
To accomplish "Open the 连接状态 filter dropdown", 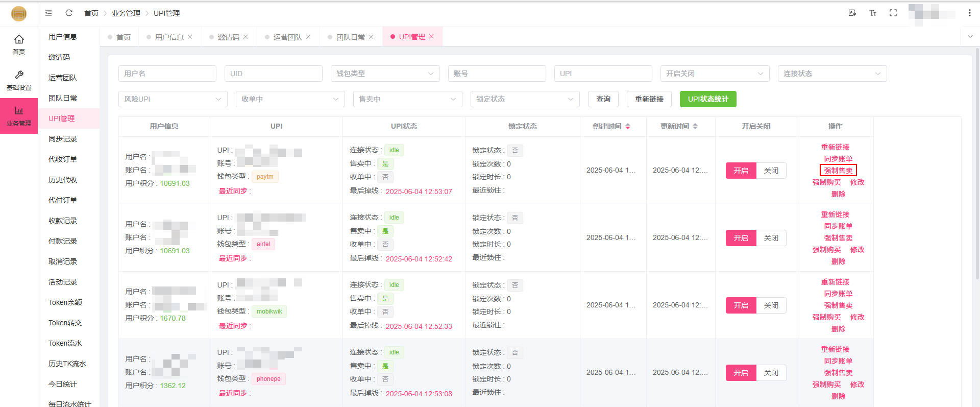I will 832,74.
